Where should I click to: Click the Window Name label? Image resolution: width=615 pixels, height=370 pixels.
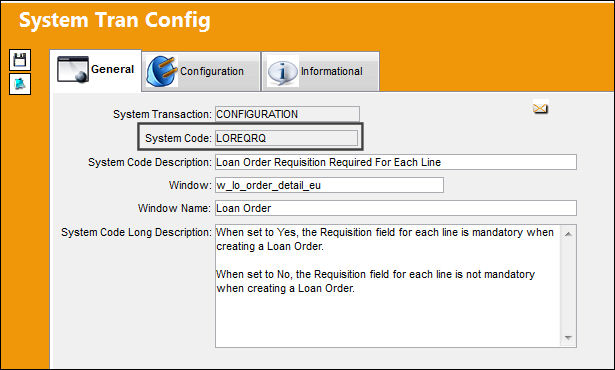coord(175,208)
